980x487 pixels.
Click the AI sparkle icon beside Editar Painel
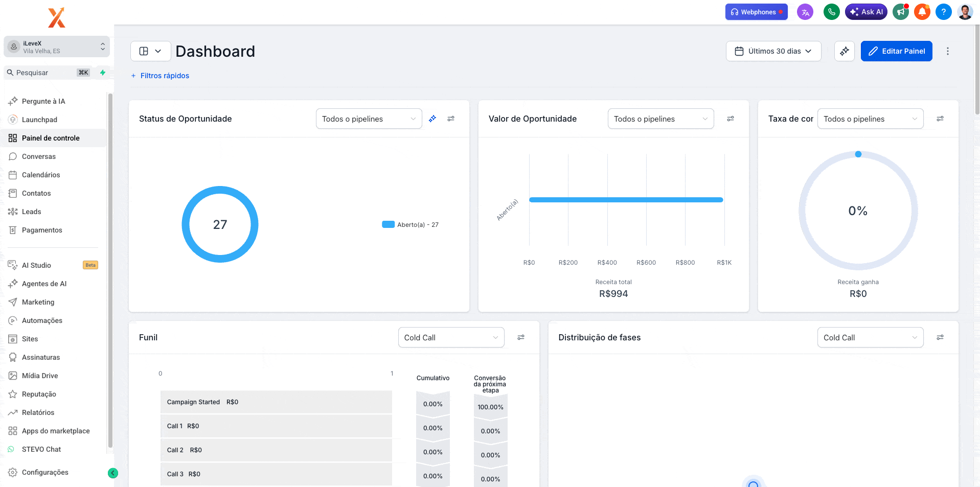coord(845,51)
